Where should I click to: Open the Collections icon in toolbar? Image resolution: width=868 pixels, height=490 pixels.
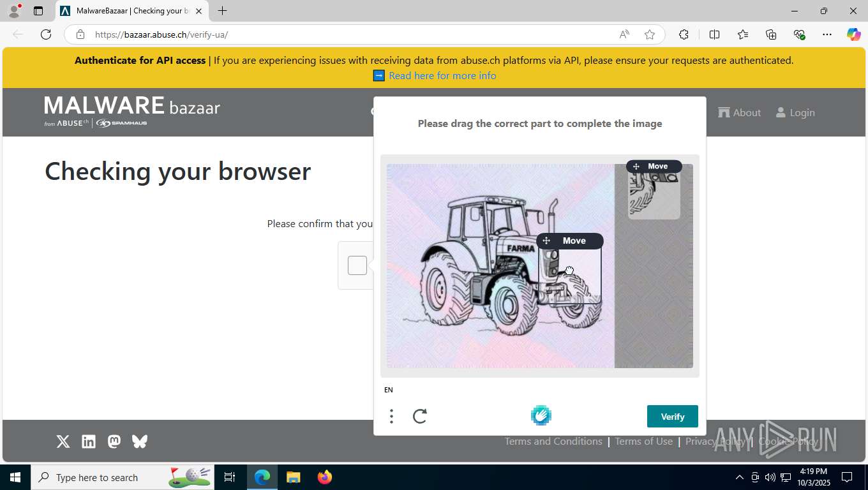coord(771,34)
